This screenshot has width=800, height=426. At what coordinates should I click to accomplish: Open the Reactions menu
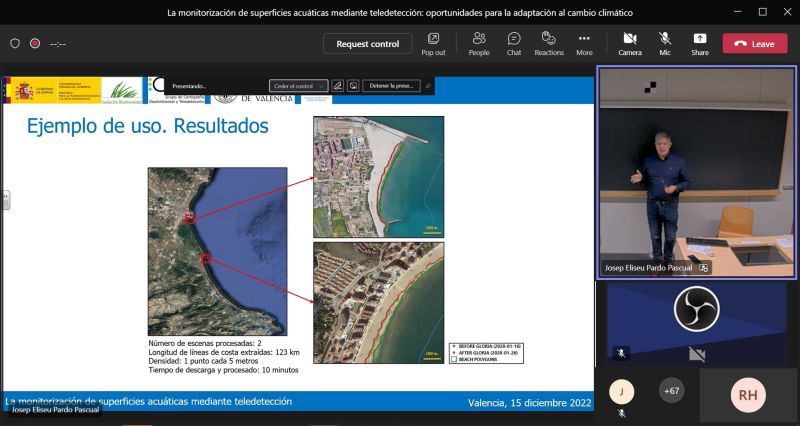(x=549, y=44)
